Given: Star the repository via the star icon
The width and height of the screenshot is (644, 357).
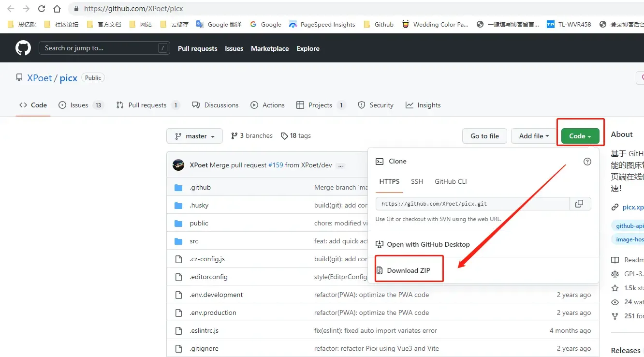Looking at the screenshot, I should click(615, 288).
